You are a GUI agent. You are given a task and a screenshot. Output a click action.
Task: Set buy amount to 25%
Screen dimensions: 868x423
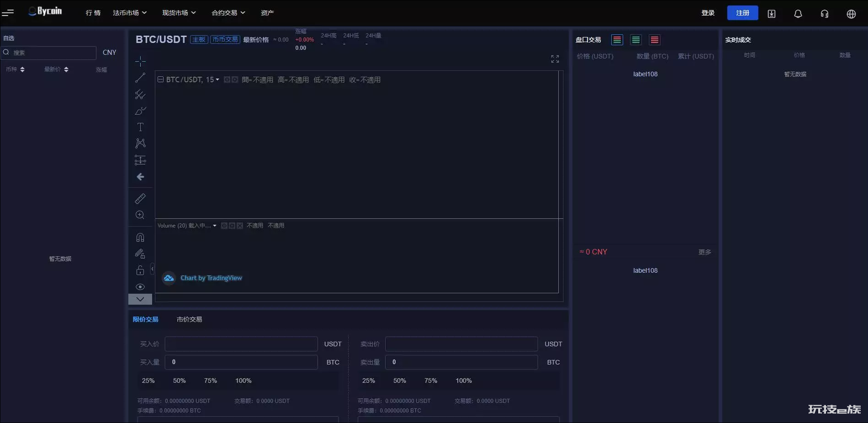pos(148,381)
